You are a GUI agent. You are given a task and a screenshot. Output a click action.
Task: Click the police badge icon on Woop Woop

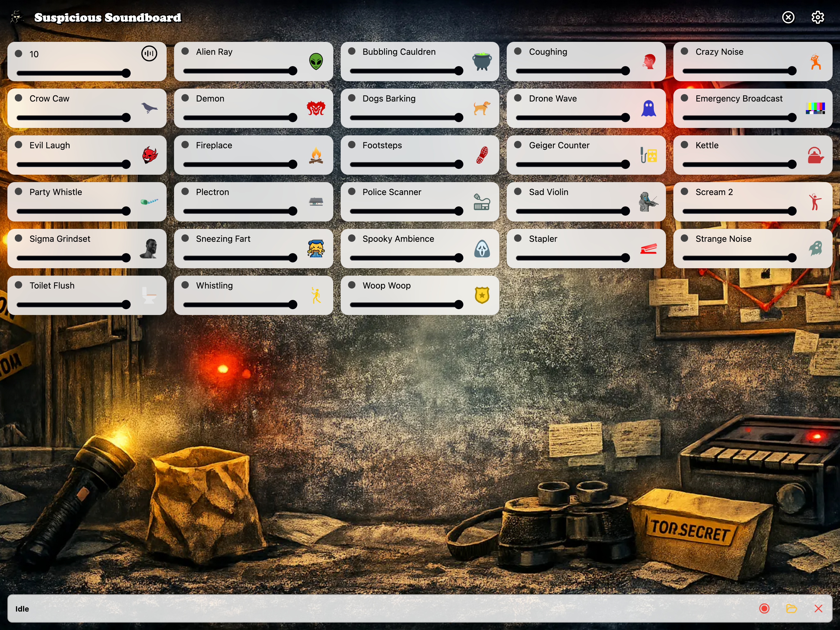click(x=482, y=295)
